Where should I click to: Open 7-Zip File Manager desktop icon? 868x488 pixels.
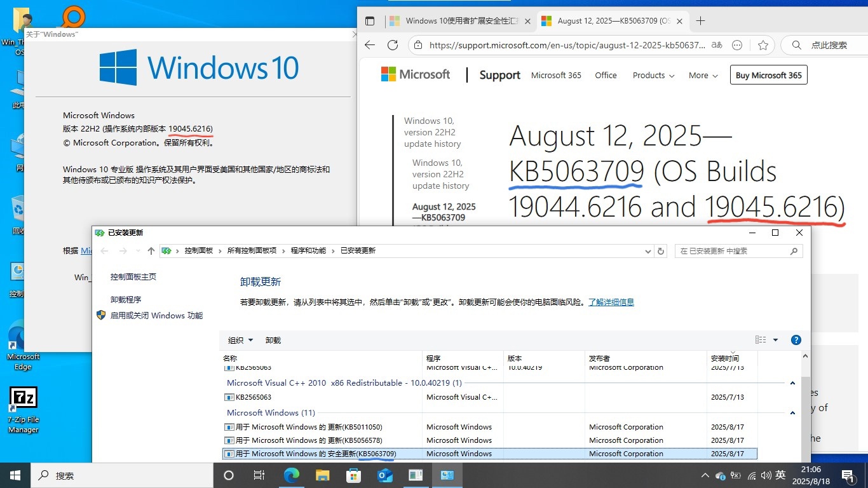(x=23, y=410)
